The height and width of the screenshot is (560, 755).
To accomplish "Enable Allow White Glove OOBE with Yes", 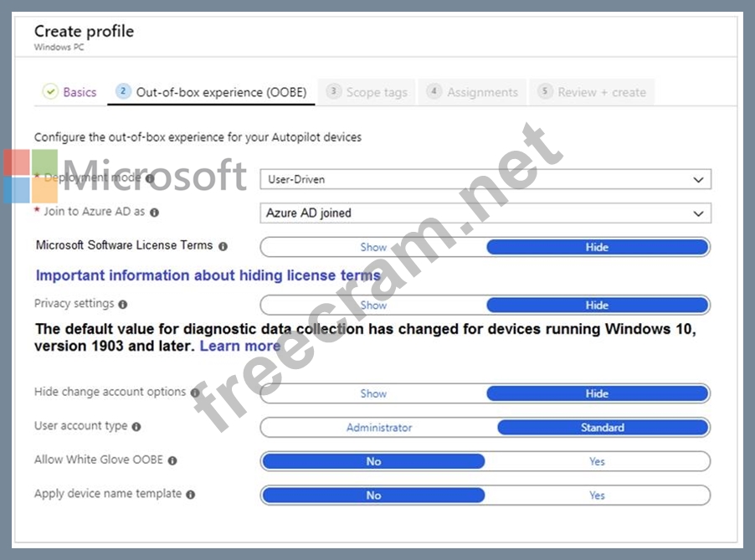I will point(597,461).
